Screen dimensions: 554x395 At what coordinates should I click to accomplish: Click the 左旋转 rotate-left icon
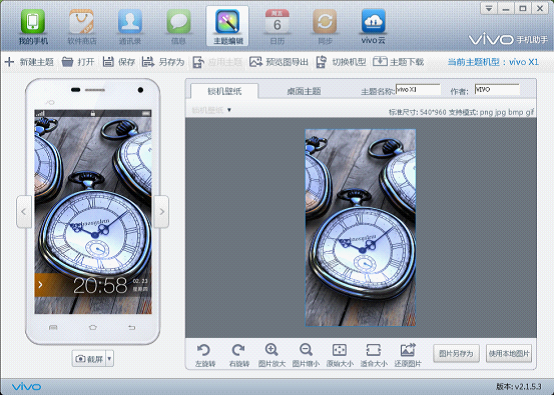click(x=205, y=355)
